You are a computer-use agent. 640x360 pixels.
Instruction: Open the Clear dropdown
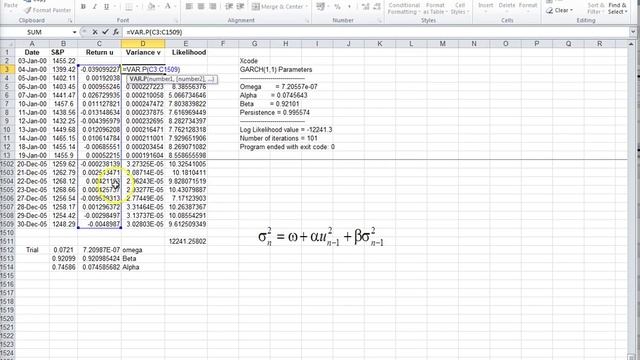560,10
